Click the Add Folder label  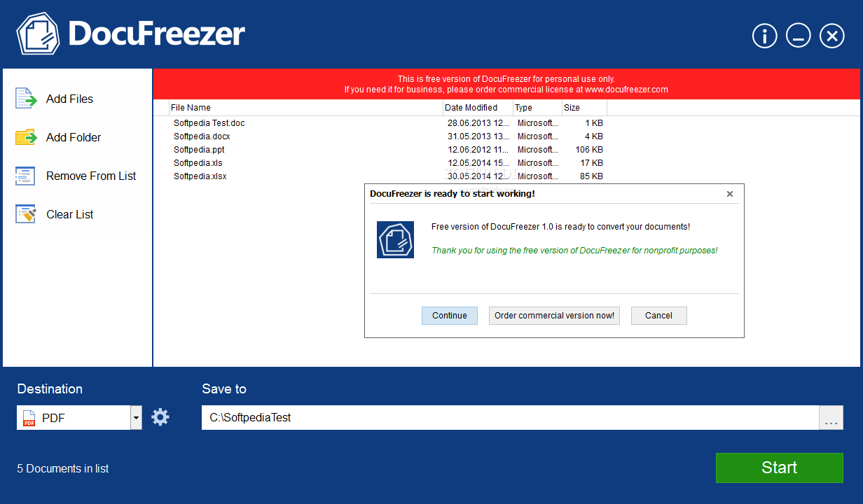point(74,138)
